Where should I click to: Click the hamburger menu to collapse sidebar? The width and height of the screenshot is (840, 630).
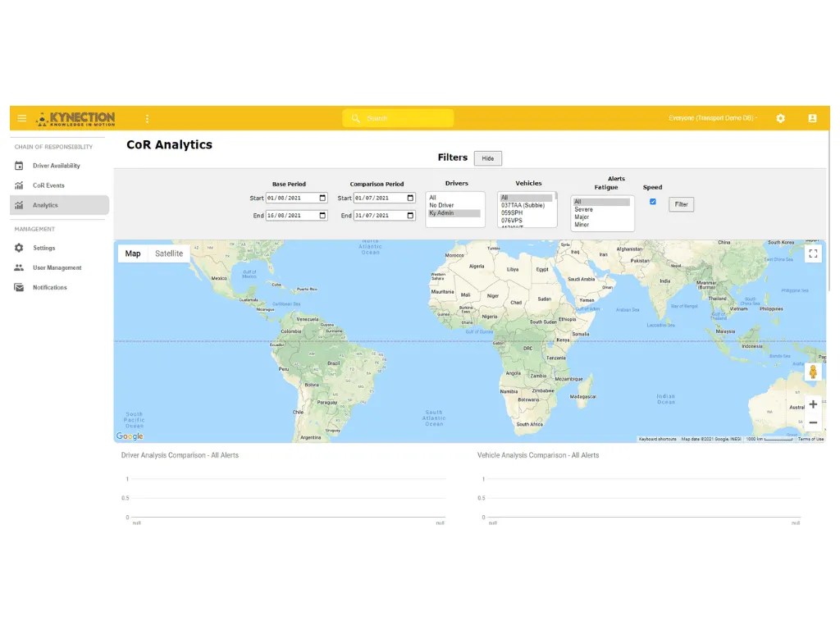21,118
